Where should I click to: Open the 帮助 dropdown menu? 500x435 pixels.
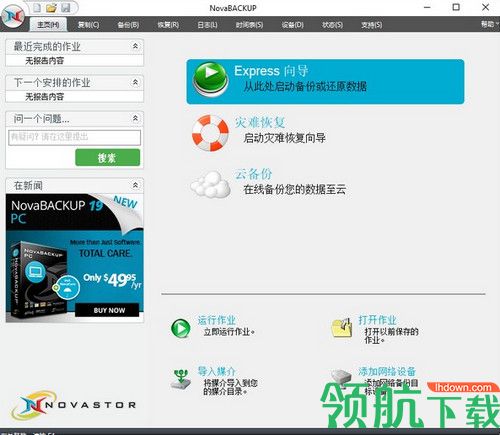pos(489,24)
